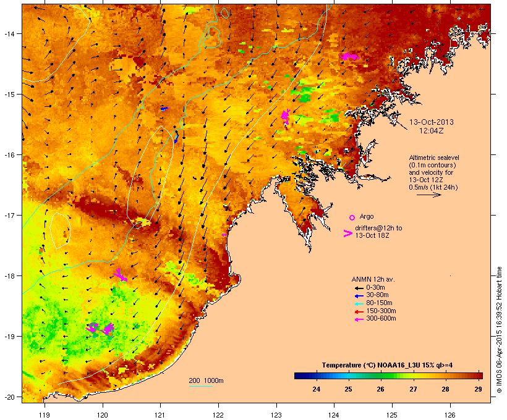The height and width of the screenshot is (420, 507).
Task: Click the longitude label 124
Action: pos(334,415)
